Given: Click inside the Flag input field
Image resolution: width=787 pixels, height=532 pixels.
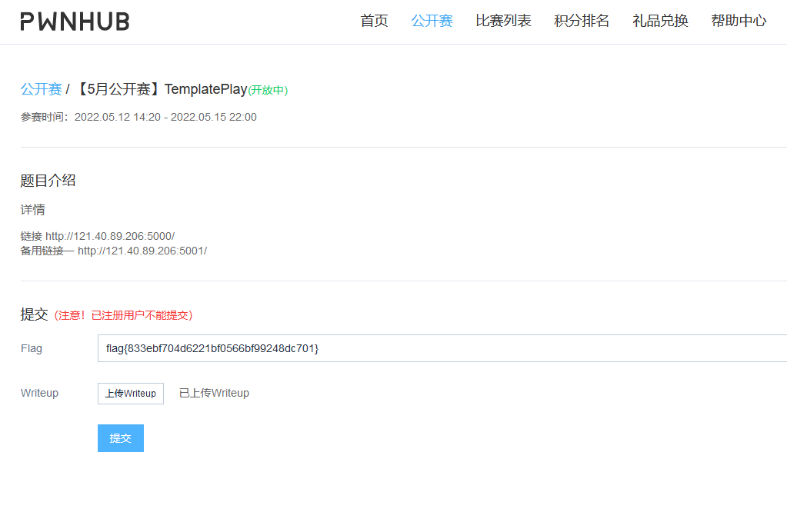Looking at the screenshot, I should (x=308, y=347).
